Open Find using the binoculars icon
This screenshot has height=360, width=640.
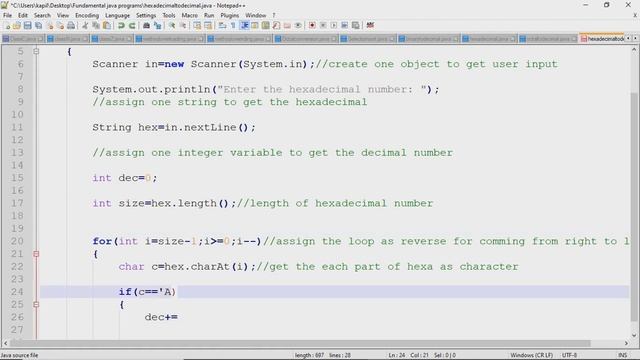(x=146, y=26)
